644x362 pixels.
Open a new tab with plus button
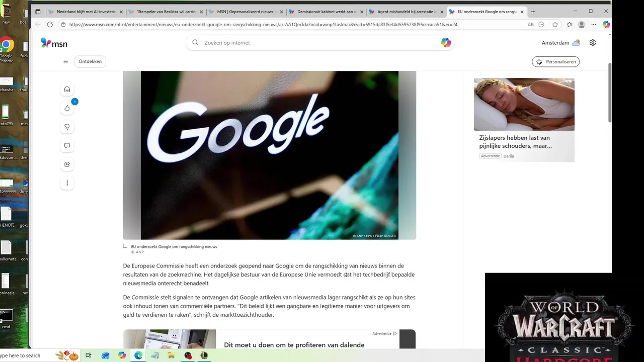coord(533,12)
